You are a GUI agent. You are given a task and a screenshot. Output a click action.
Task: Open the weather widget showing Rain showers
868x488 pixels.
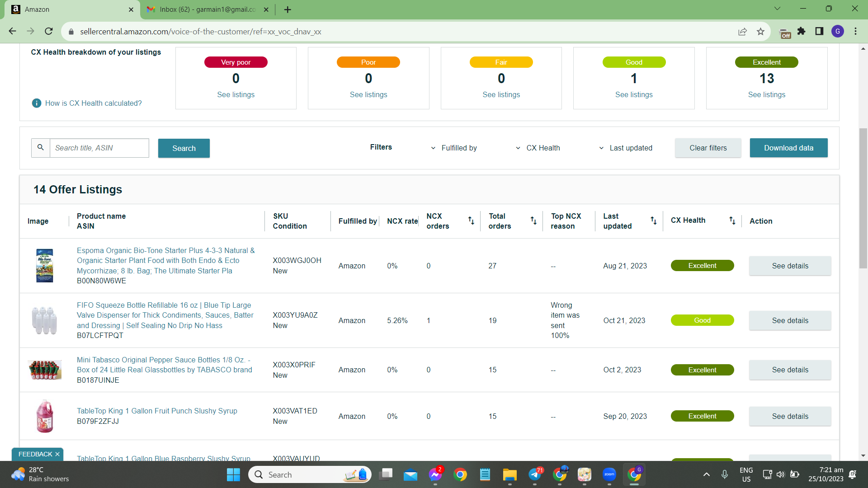click(x=41, y=474)
